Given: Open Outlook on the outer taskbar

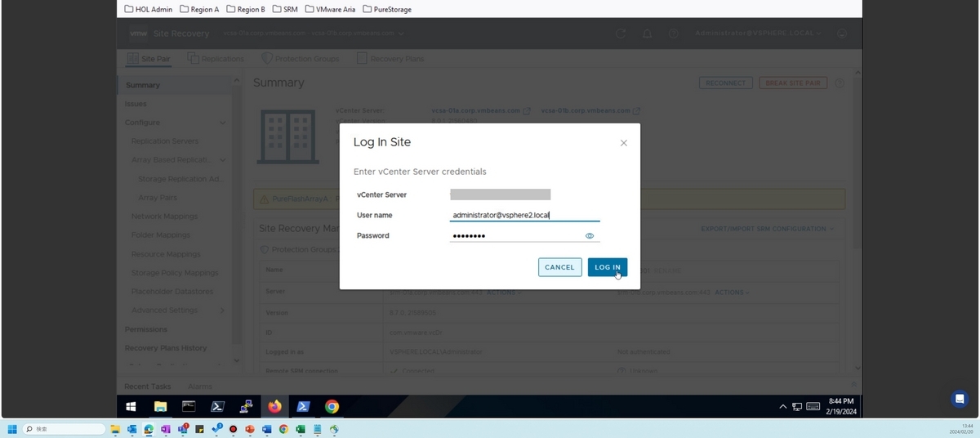Looking at the screenshot, I should (x=131, y=429).
